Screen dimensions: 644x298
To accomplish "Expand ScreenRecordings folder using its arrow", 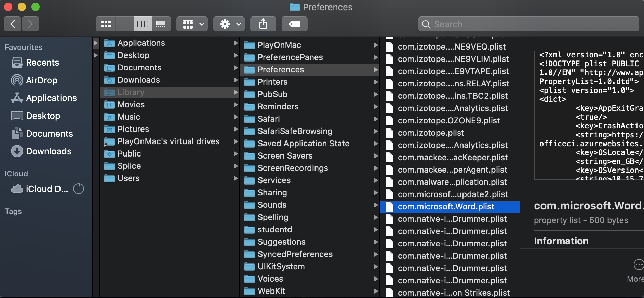I will click(376, 168).
